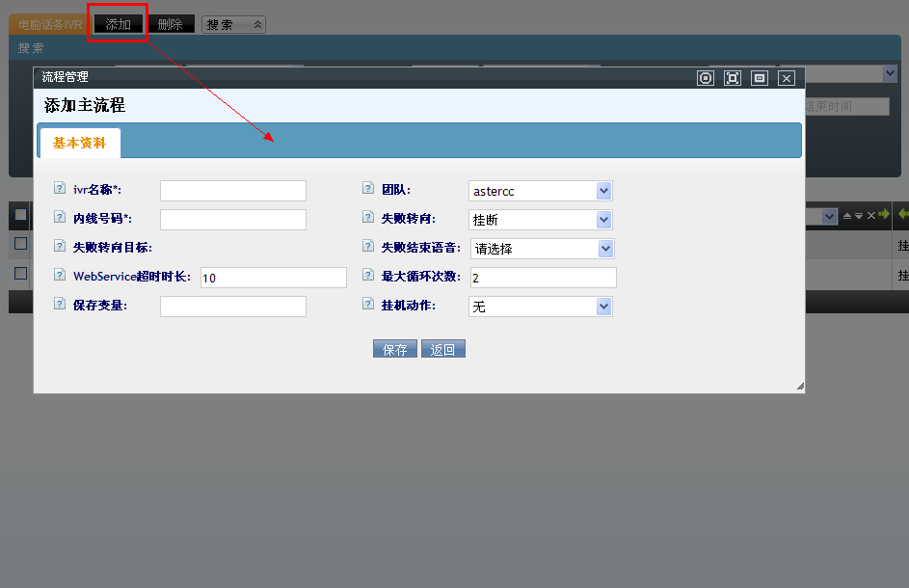Click help icon next to 团队
Screen dimensions: 909x588
coord(368,189)
